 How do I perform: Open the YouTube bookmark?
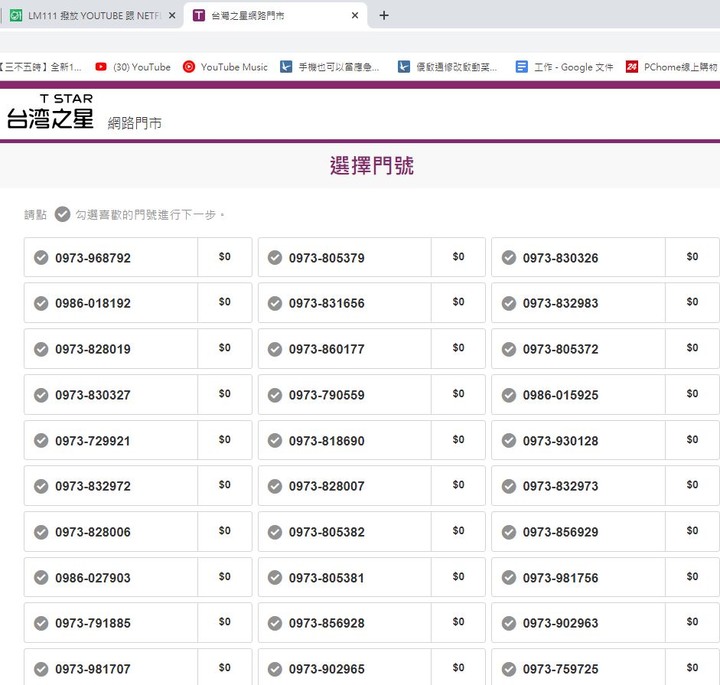tap(133, 67)
